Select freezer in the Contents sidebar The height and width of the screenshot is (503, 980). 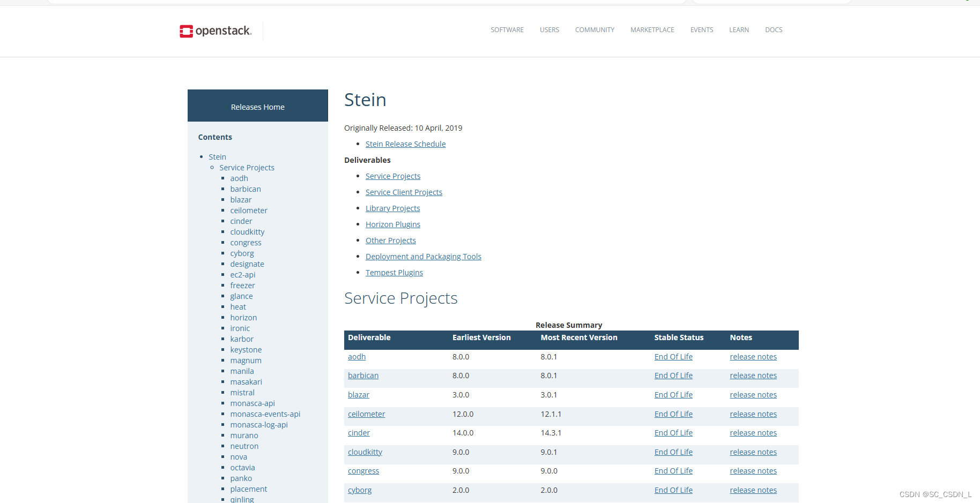(x=243, y=286)
